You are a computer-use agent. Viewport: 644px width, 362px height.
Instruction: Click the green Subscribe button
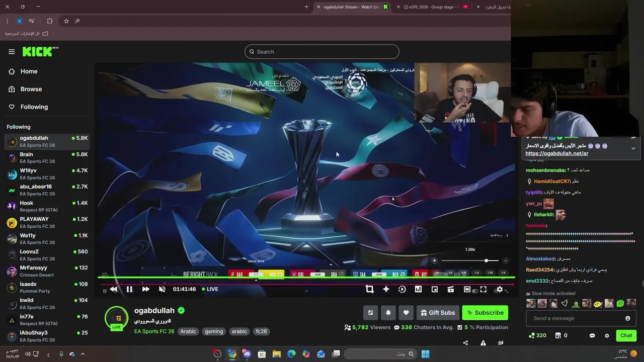pos(485,313)
